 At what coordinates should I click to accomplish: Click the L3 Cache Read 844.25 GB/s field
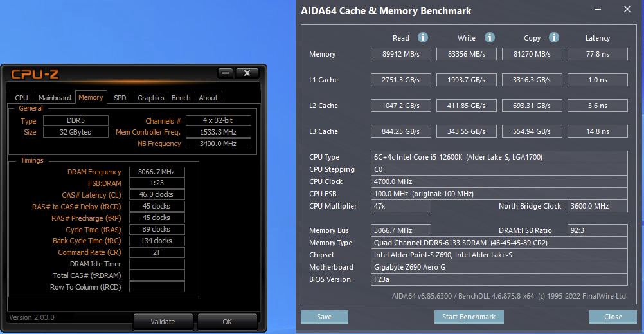[401, 131]
